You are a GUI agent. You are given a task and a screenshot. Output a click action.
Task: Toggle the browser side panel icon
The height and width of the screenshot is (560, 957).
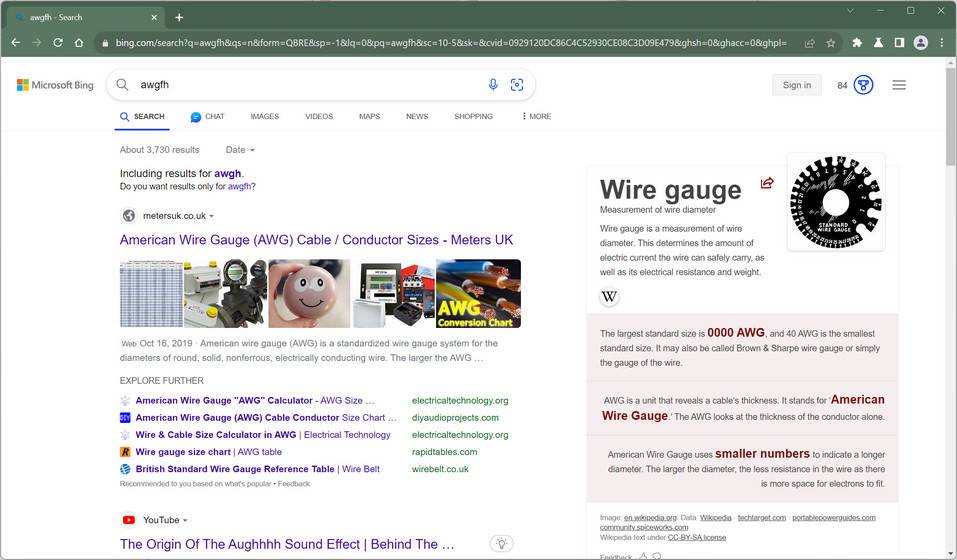899,43
